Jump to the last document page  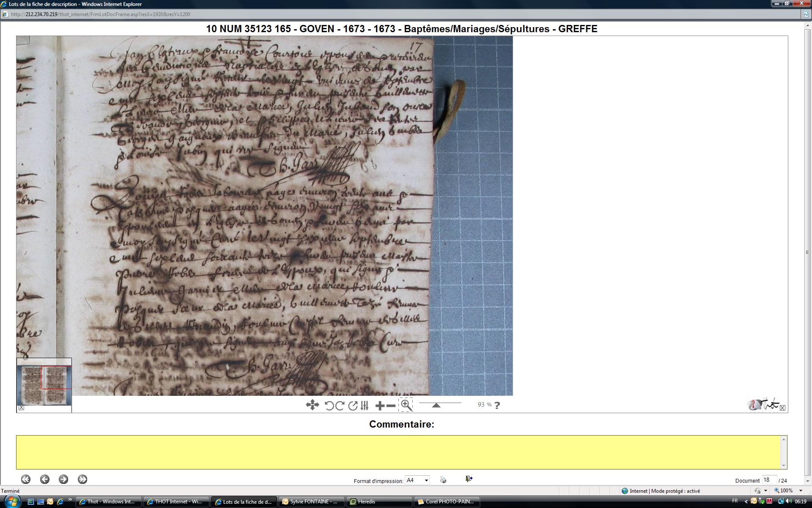pyautogui.click(x=82, y=479)
